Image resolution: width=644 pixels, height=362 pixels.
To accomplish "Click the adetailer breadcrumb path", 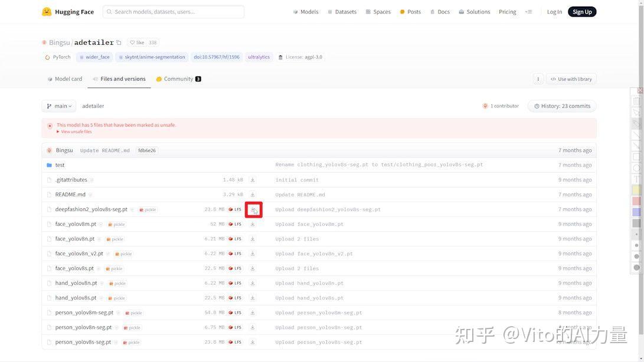I will (x=93, y=106).
